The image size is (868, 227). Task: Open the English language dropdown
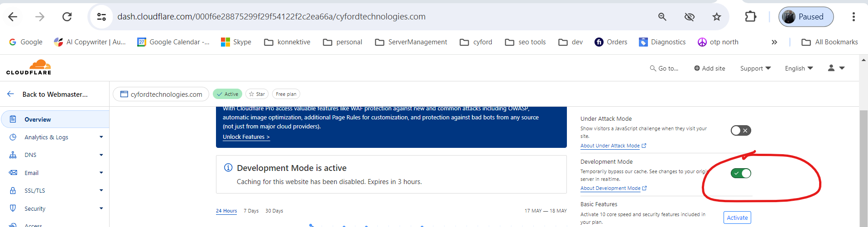pos(799,68)
